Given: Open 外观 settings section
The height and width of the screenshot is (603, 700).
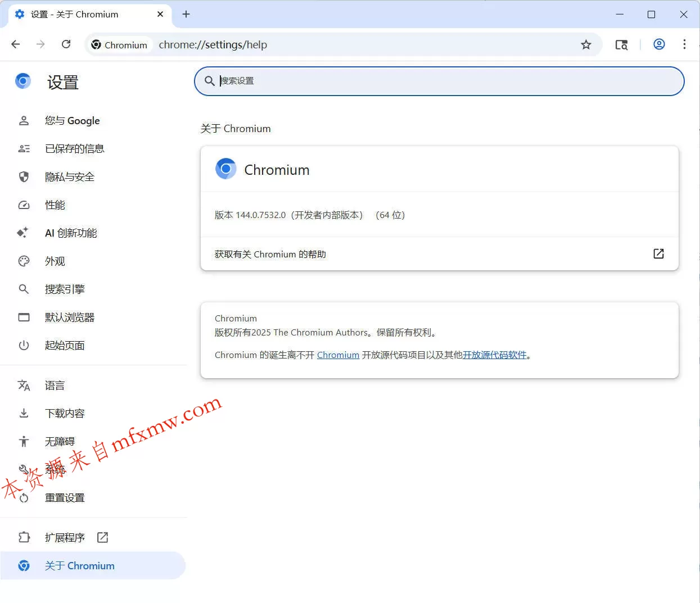Looking at the screenshot, I should [x=93, y=261].
